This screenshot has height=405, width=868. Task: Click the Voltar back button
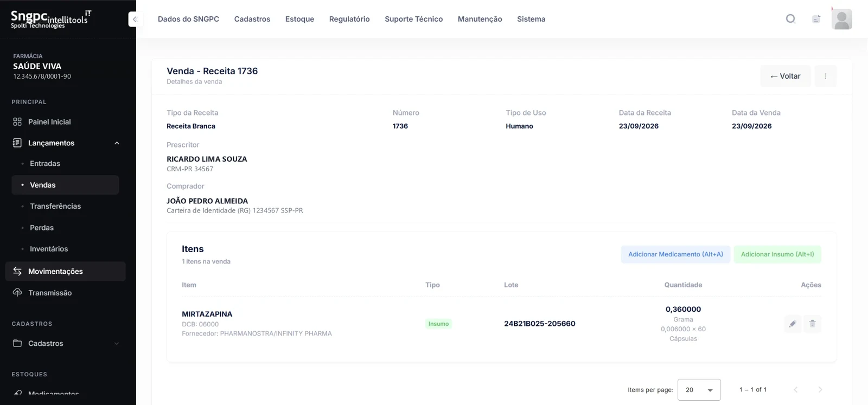click(785, 76)
